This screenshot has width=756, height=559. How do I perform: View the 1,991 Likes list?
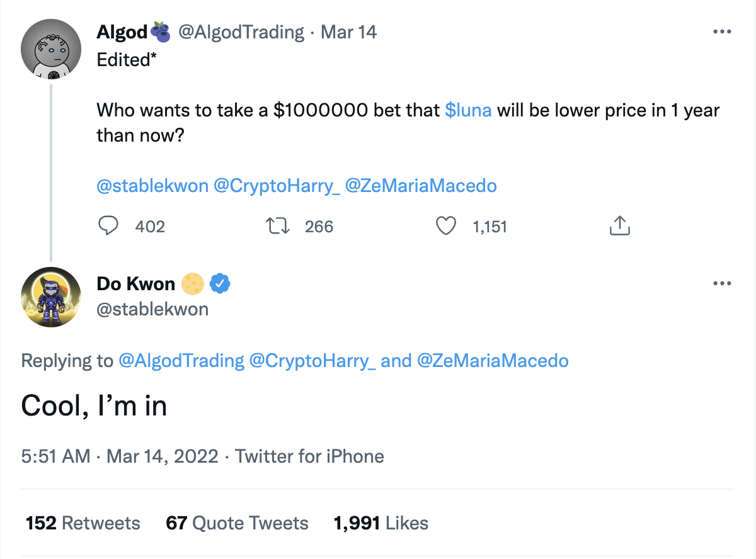(381, 523)
